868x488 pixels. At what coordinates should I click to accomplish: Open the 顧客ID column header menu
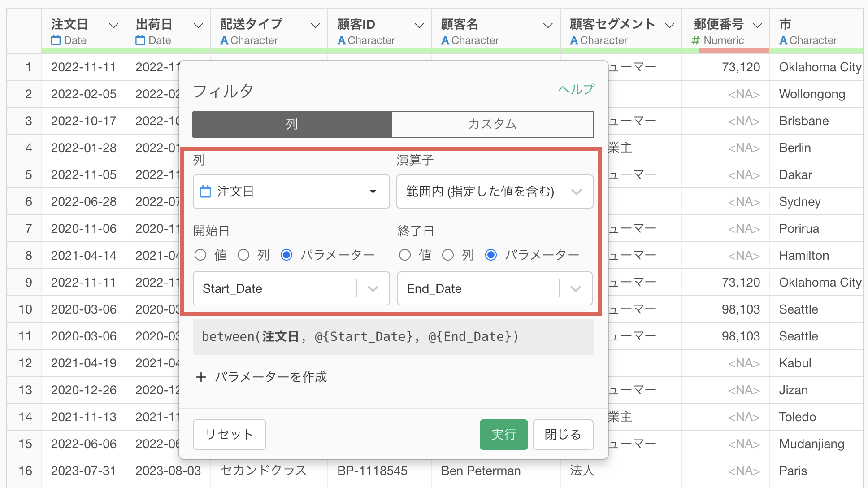419,25
